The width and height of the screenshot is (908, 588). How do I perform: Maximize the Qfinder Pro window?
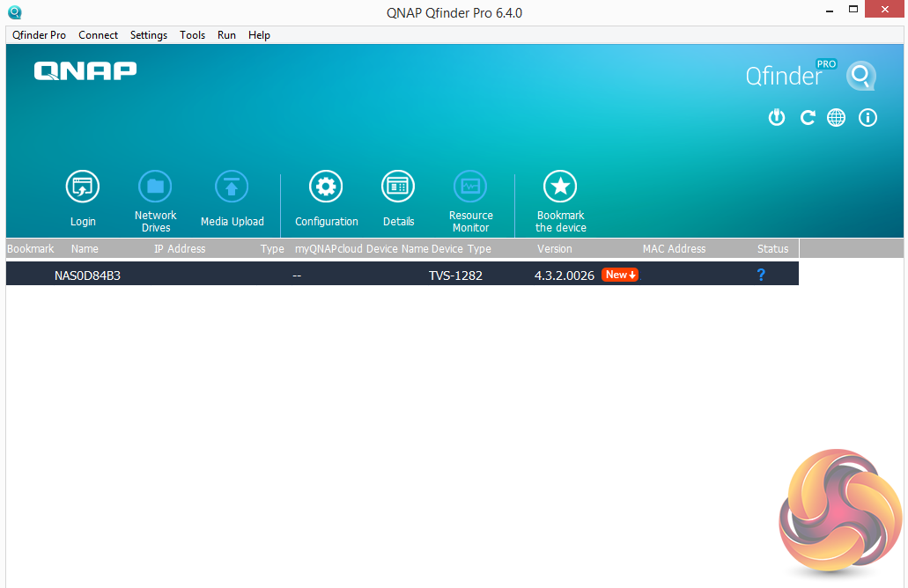tap(853, 10)
